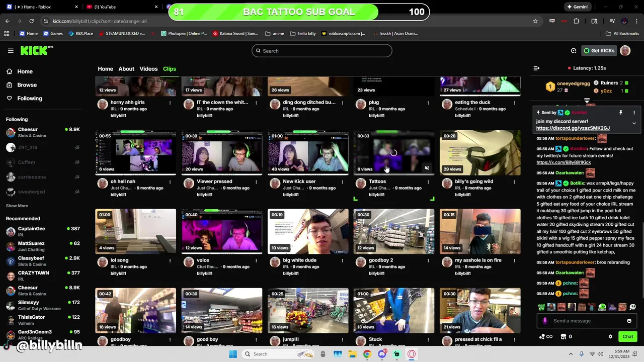Open CaptainGee recommended channel

point(43,231)
